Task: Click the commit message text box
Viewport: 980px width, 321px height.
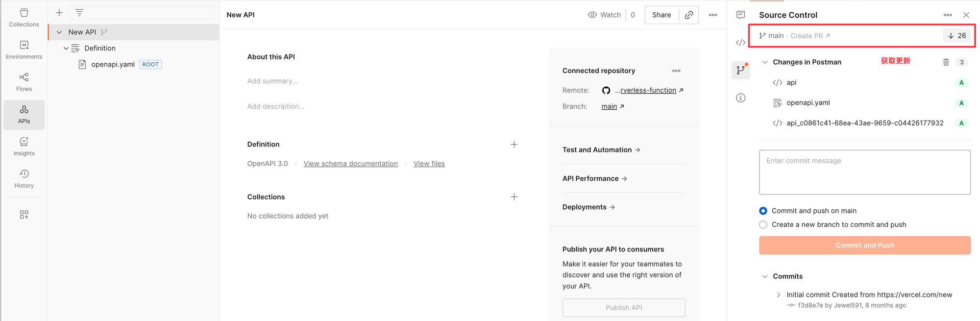Action: click(x=864, y=172)
